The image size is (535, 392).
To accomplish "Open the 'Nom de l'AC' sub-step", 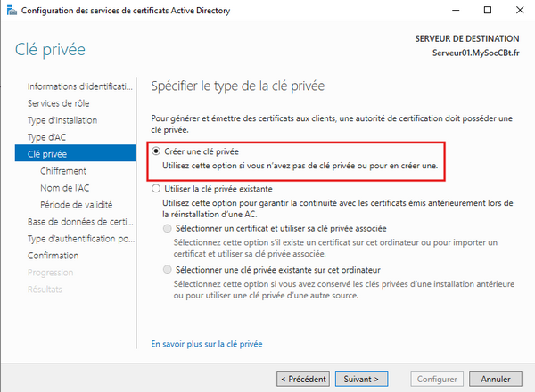I will point(64,188).
